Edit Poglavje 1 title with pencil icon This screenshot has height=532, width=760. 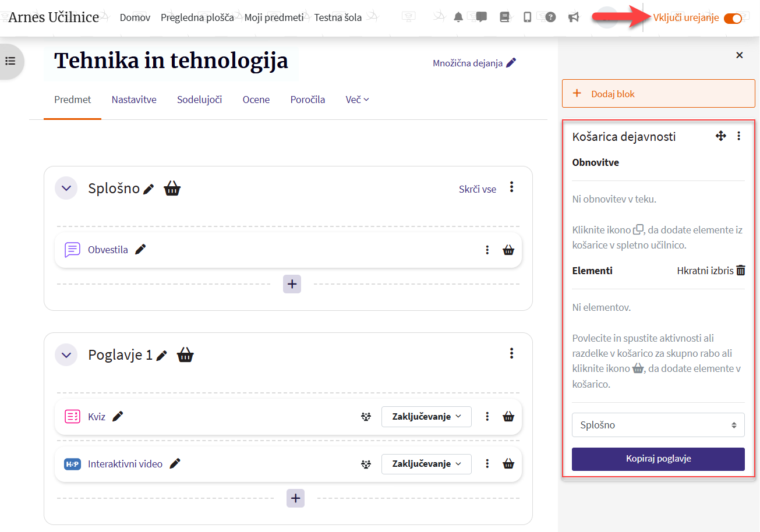point(162,355)
